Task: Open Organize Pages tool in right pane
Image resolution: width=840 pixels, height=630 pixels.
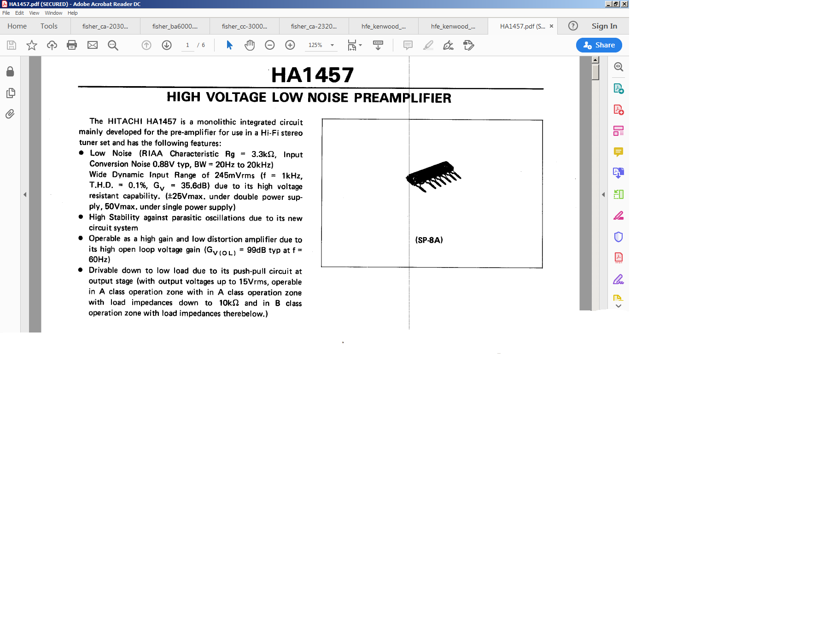Action: [x=618, y=194]
